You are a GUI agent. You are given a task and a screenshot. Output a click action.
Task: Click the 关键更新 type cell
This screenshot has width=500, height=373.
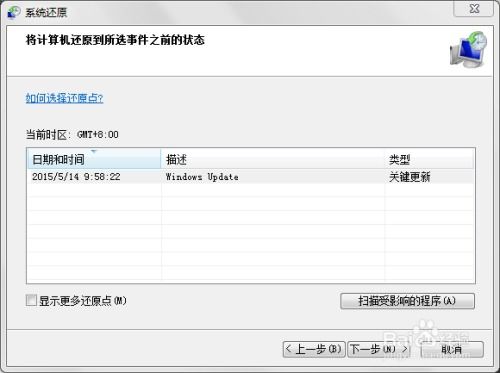click(x=410, y=177)
